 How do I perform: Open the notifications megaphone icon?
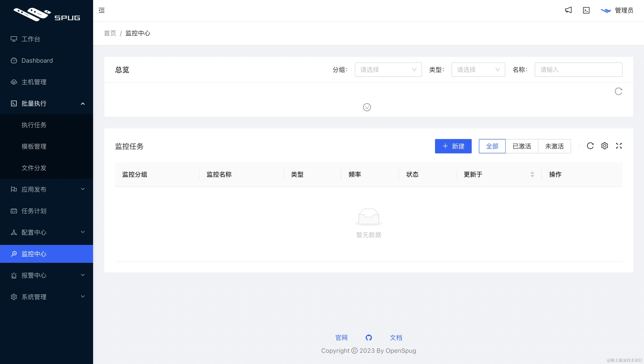[x=568, y=10]
